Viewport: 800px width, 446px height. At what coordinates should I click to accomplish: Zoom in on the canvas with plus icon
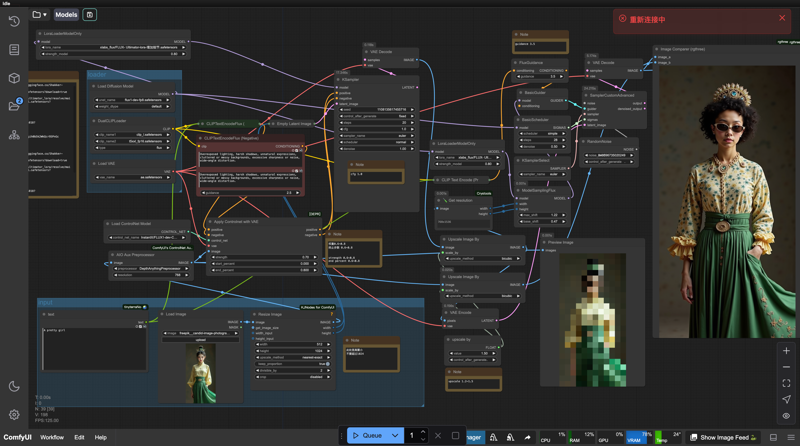click(x=786, y=351)
